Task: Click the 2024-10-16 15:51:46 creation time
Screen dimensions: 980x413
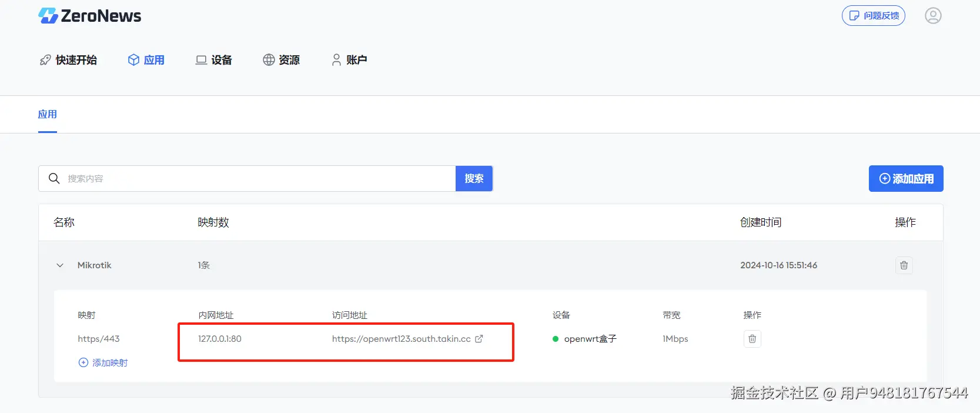Action: coord(778,265)
